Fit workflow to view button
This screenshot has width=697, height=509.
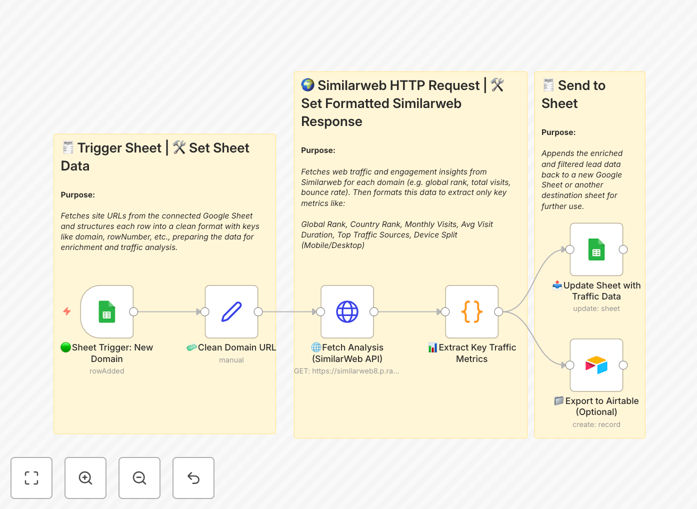pos(32,478)
